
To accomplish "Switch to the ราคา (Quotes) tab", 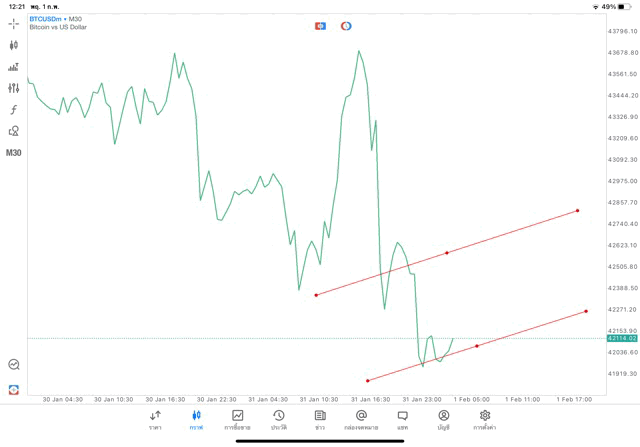I will coord(155,419).
